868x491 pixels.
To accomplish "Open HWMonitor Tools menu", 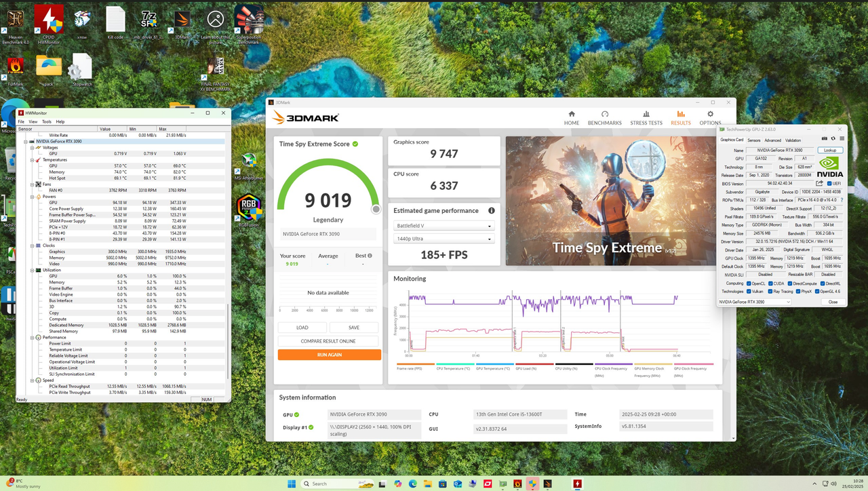I will (x=47, y=121).
